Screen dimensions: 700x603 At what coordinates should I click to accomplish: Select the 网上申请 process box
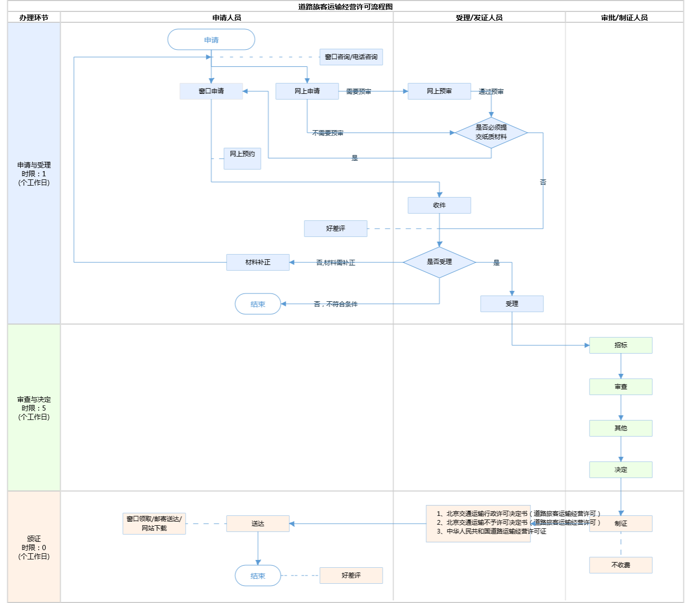(x=307, y=91)
